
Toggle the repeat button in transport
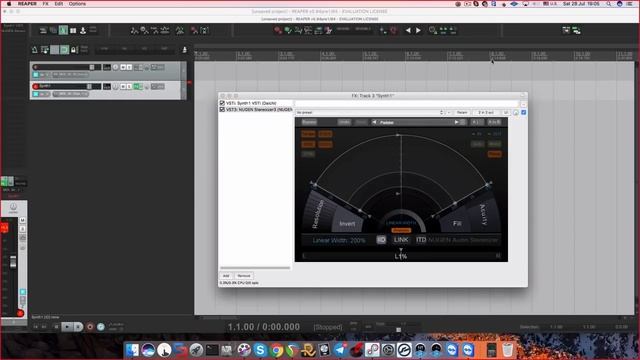101,327
